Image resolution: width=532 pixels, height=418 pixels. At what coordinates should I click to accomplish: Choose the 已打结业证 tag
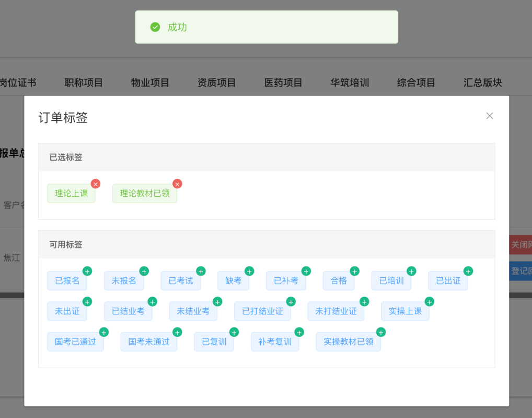(x=262, y=311)
